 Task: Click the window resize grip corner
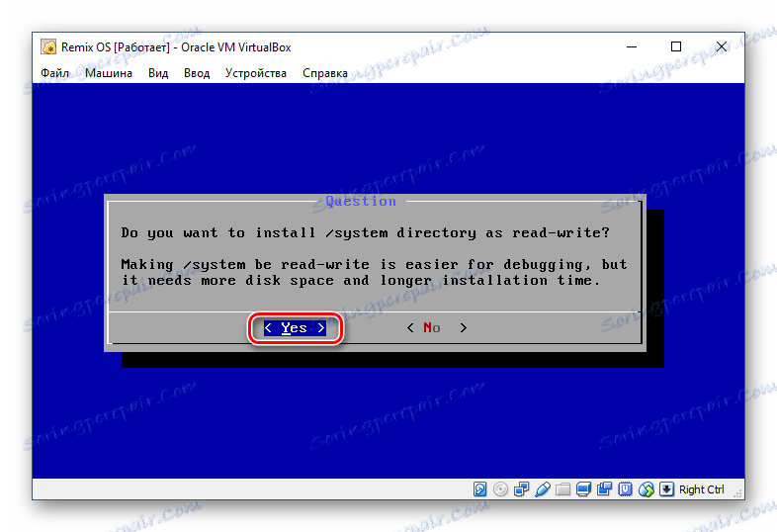(x=737, y=493)
